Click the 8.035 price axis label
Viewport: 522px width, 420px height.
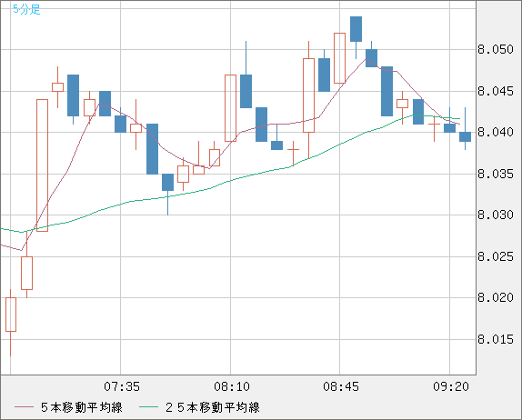(x=496, y=174)
